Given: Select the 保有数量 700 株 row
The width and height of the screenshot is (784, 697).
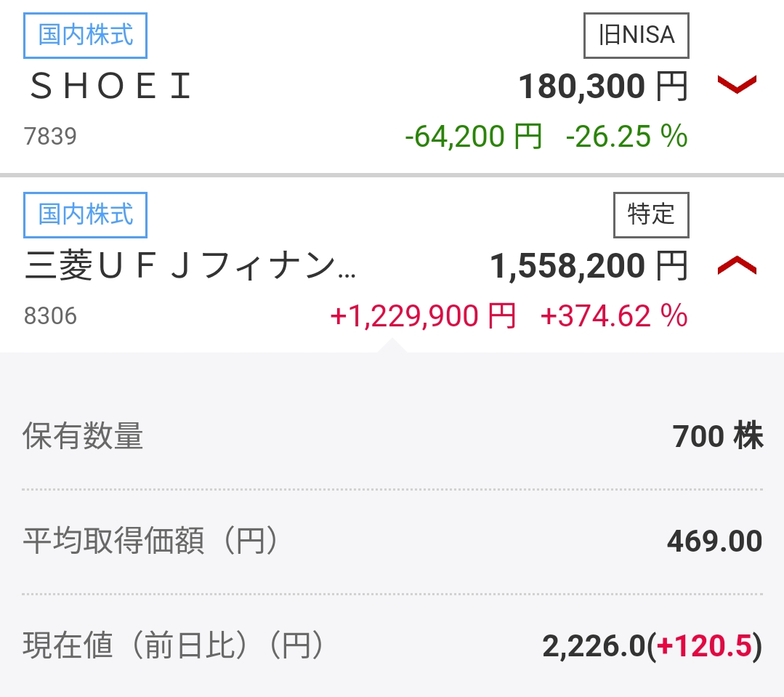Looking at the screenshot, I should (392, 436).
